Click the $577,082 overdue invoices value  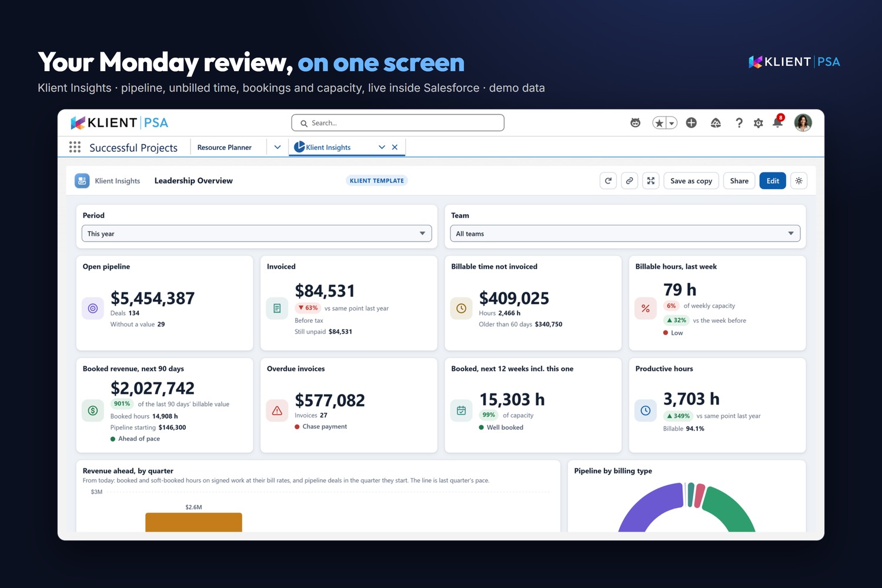tap(330, 400)
